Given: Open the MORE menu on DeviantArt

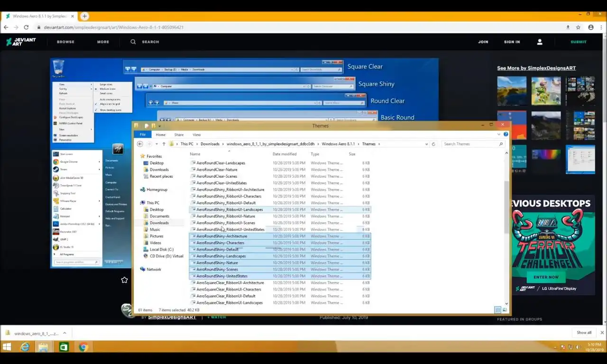Looking at the screenshot, I should pos(103,42).
